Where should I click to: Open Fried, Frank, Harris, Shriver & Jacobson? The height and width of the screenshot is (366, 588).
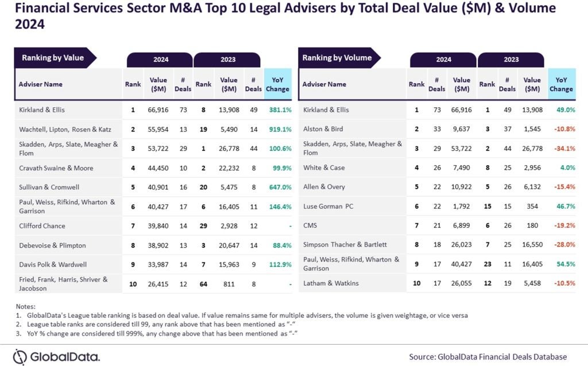[64, 283]
